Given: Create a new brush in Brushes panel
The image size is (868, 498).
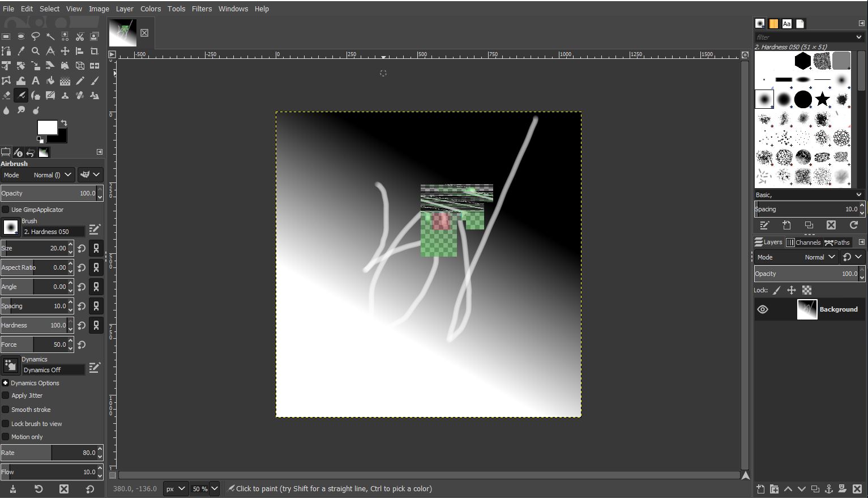Looking at the screenshot, I should [786, 225].
